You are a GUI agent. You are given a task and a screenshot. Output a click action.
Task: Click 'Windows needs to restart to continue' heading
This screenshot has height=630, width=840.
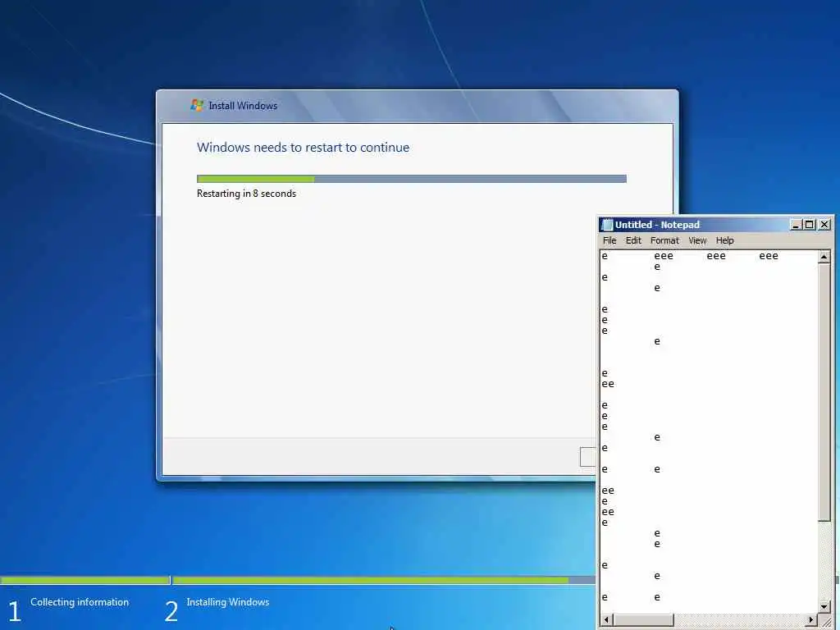303,148
